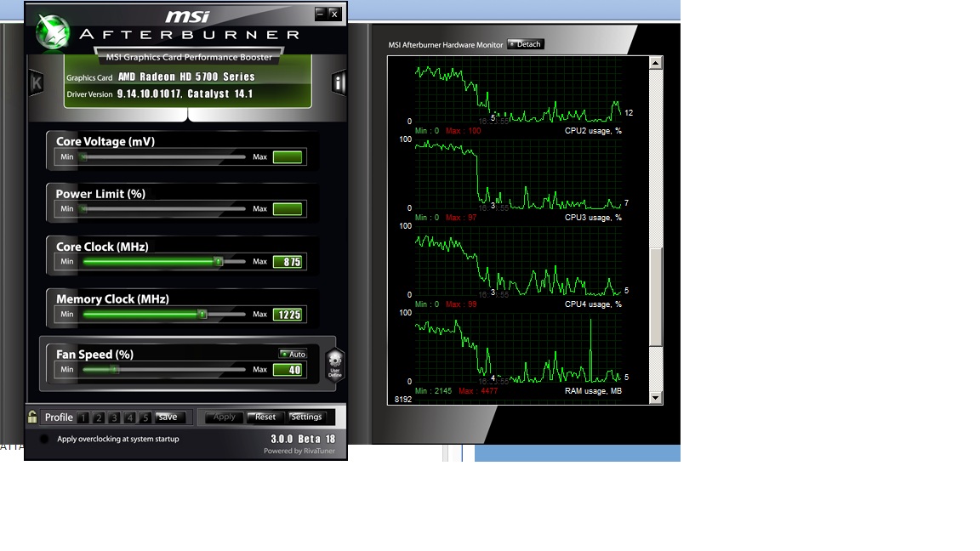The image size is (980, 551).
Task: Click 'AMD Radeon HD 5700 Series' text
Action: (x=186, y=77)
